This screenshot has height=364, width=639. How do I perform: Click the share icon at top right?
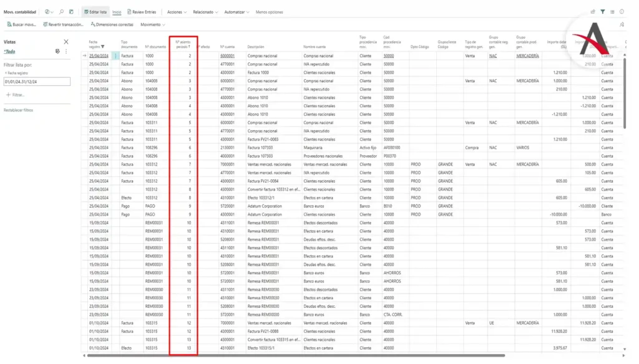(593, 12)
